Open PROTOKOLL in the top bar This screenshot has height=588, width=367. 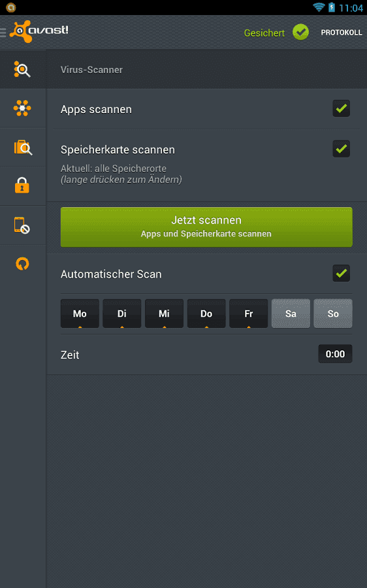[x=342, y=33]
